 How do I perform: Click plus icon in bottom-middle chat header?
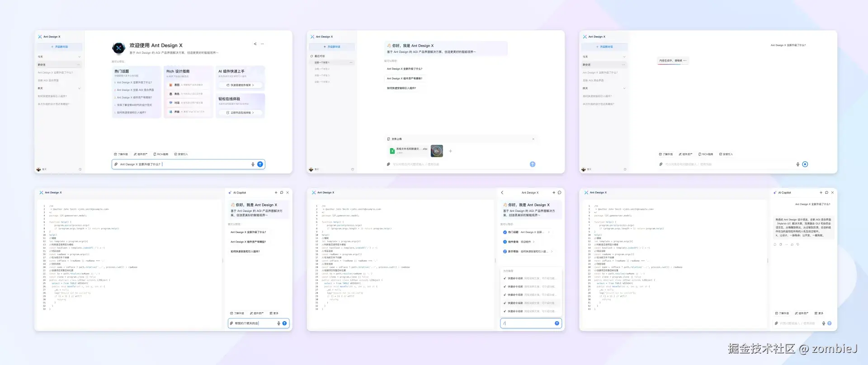tap(554, 192)
